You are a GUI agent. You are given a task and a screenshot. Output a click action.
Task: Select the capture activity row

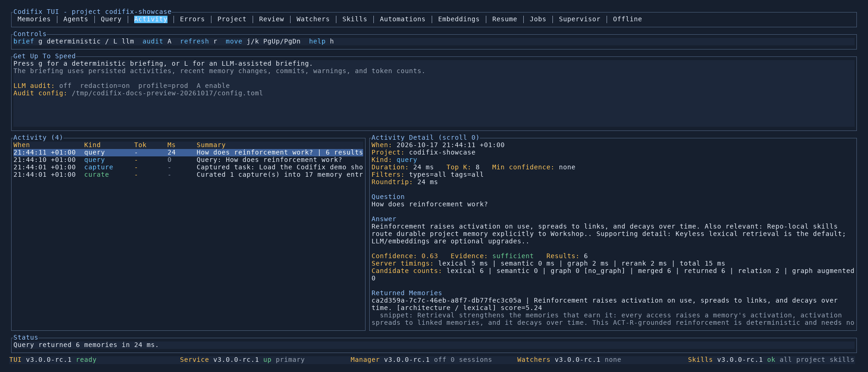pos(188,167)
